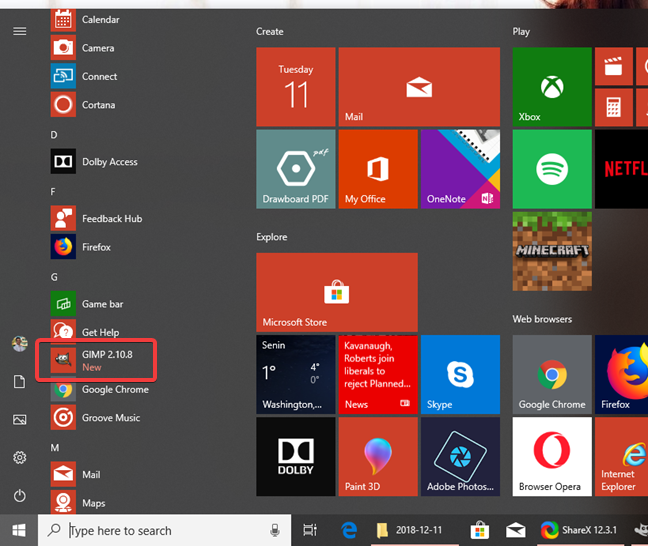
Task: Launch Firefox from the app list
Action: [81, 247]
